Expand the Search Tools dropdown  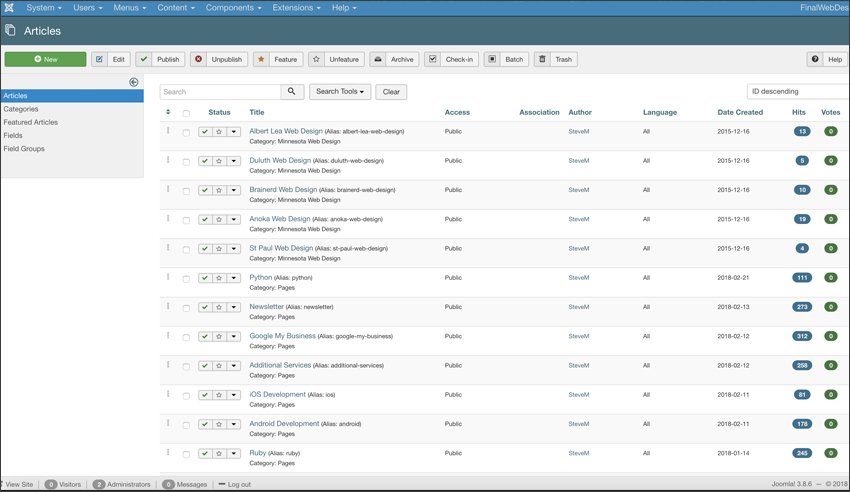coord(340,92)
